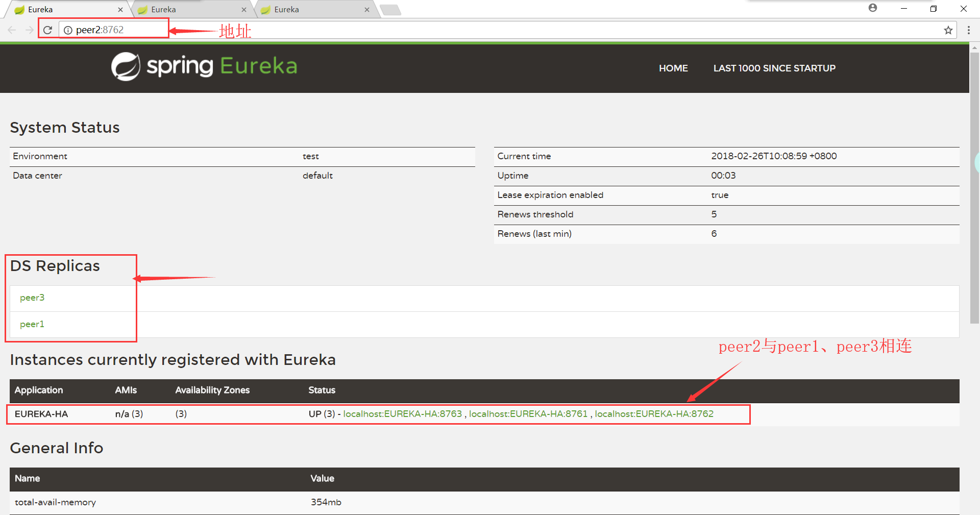This screenshot has width=980, height=515.
Task: Click the Status column header
Action: 322,390
